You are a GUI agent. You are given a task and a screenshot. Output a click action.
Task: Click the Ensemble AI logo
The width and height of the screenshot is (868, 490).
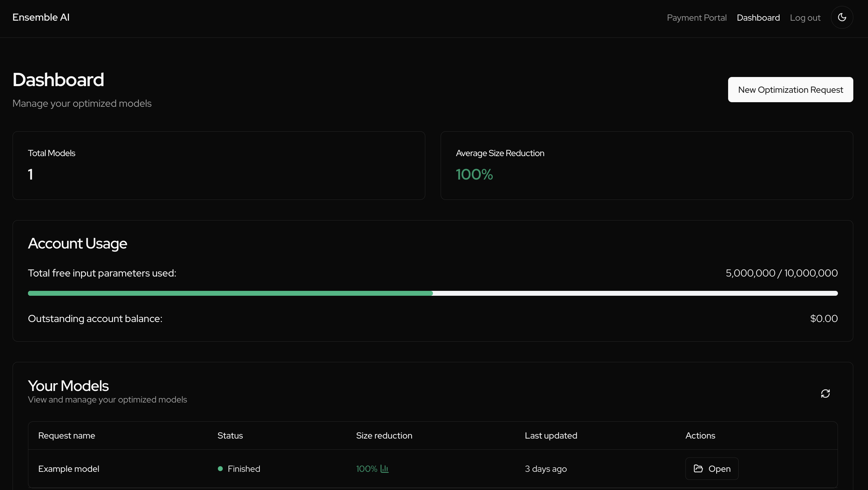click(41, 17)
